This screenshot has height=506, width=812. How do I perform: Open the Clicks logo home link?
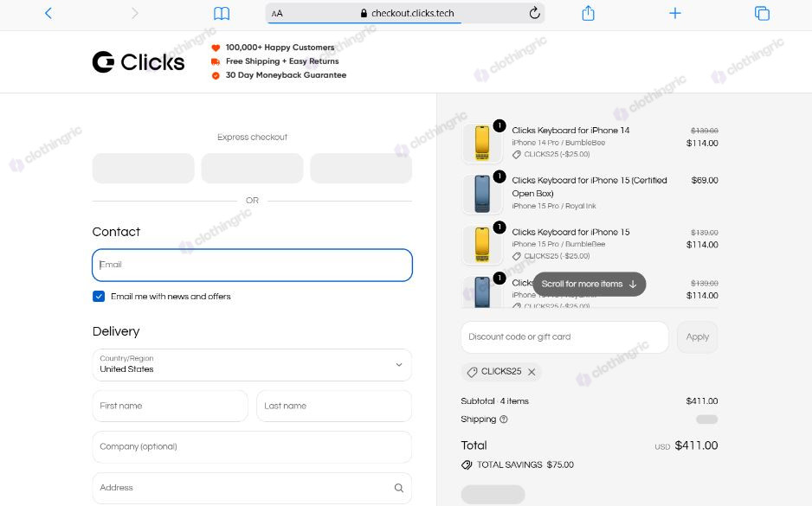[139, 61]
